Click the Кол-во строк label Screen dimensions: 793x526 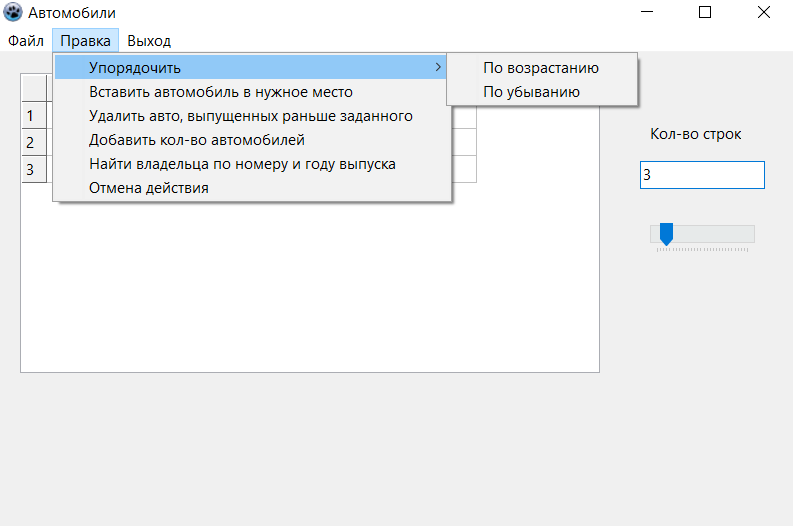click(x=695, y=134)
